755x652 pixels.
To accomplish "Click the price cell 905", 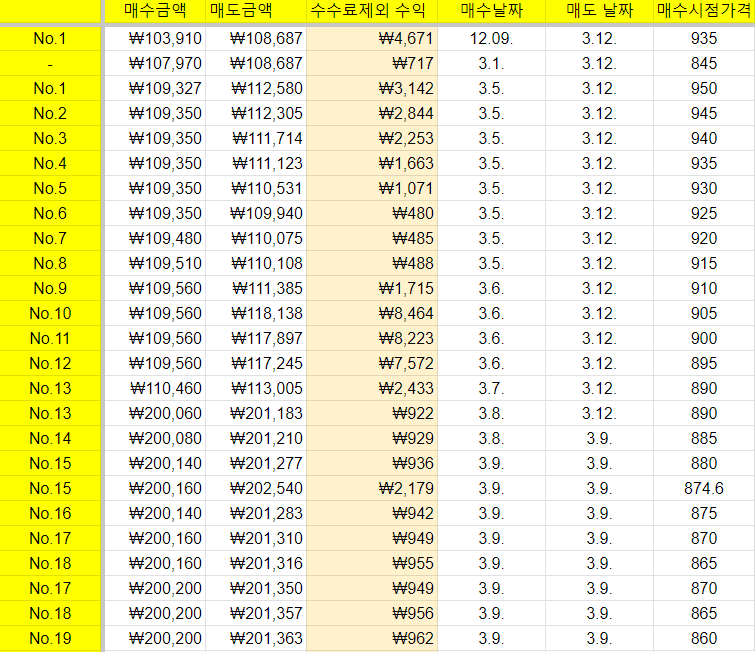I will [x=704, y=314].
